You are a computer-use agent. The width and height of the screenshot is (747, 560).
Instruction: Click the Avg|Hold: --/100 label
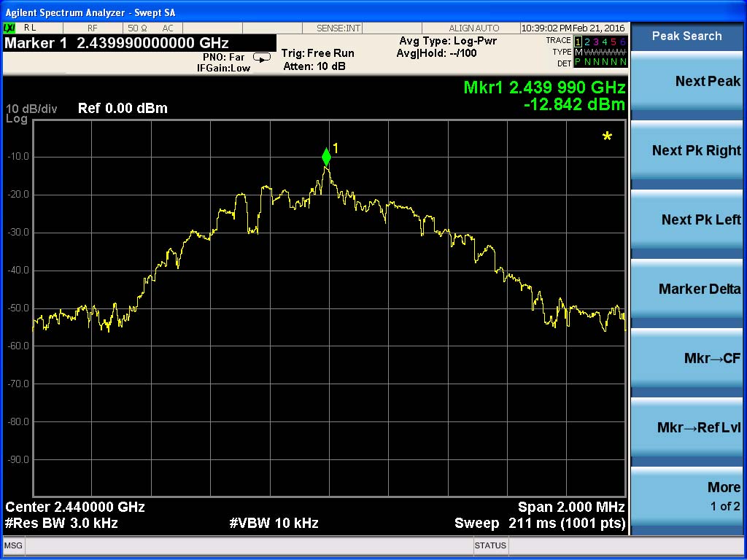tap(436, 52)
